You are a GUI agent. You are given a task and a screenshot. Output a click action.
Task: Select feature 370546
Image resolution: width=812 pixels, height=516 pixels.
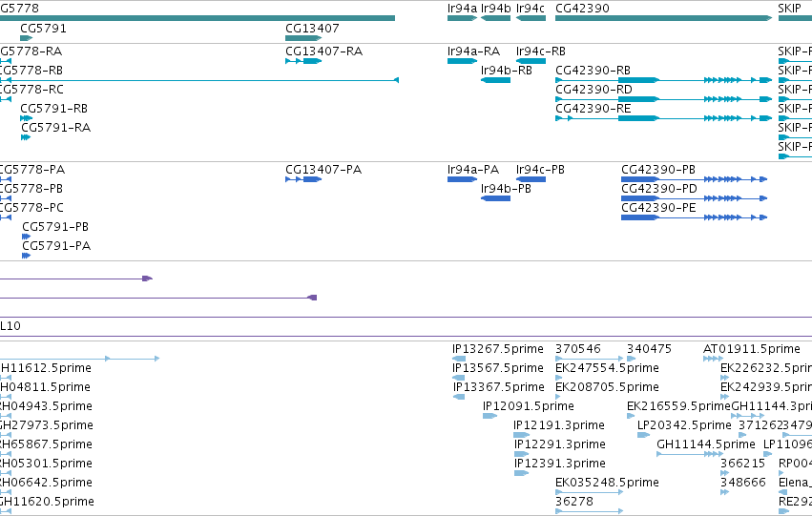click(578, 349)
